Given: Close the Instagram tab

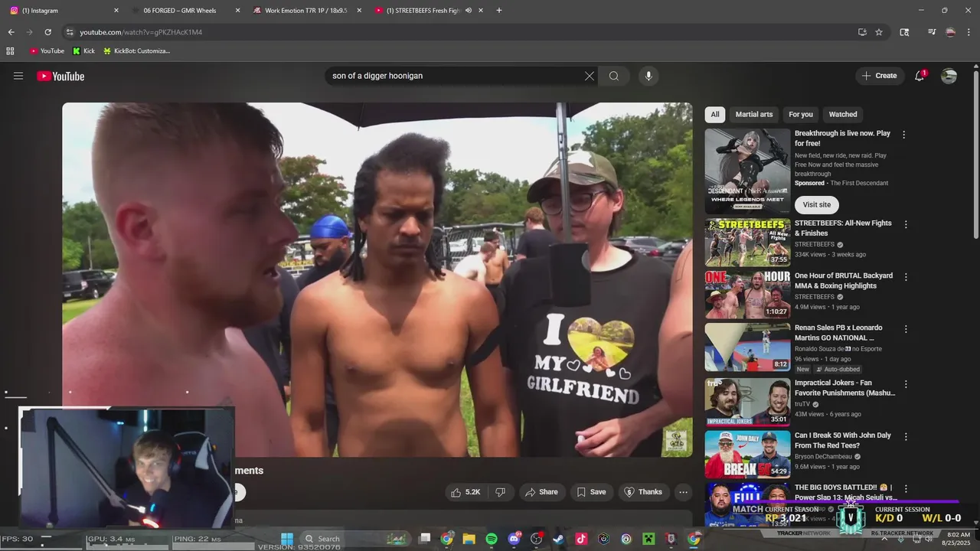Looking at the screenshot, I should [116, 11].
